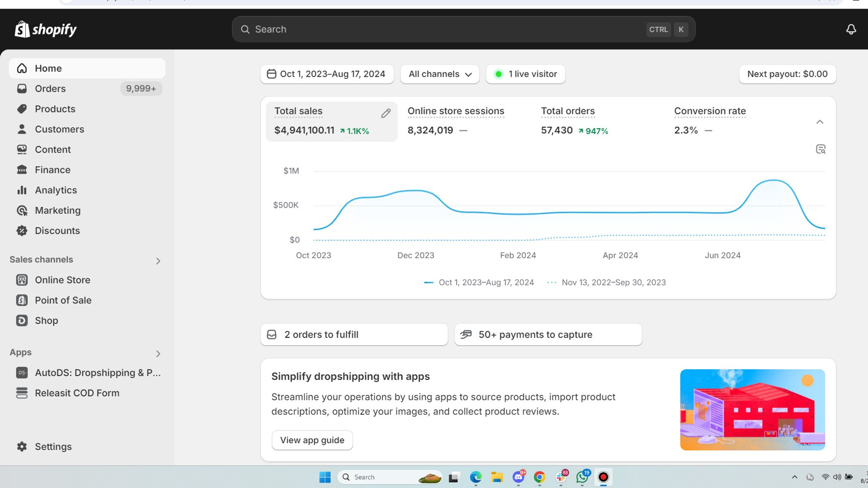Click the calendar icon in date range
The height and width of the screenshot is (488, 868).
coord(272,74)
